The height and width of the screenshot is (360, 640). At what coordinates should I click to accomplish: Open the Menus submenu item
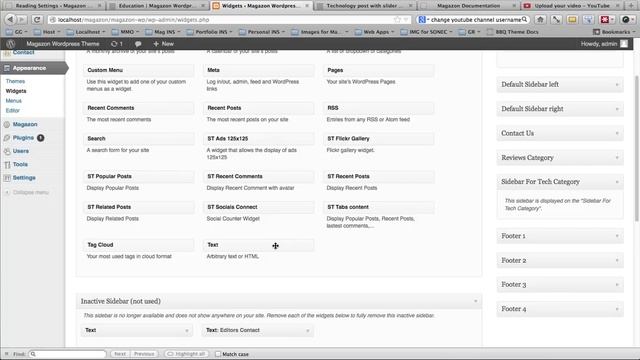pyautogui.click(x=13, y=101)
